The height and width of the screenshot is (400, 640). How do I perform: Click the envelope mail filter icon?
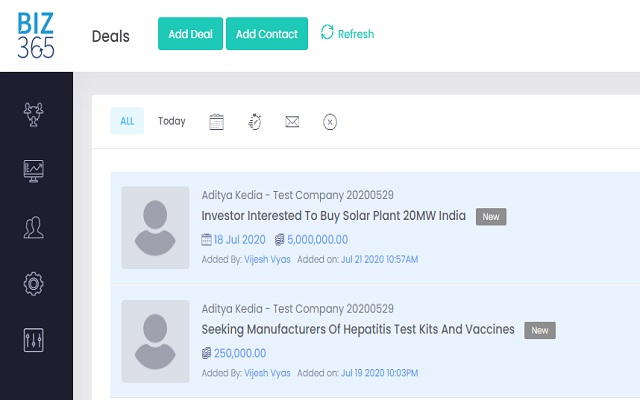[x=292, y=122]
